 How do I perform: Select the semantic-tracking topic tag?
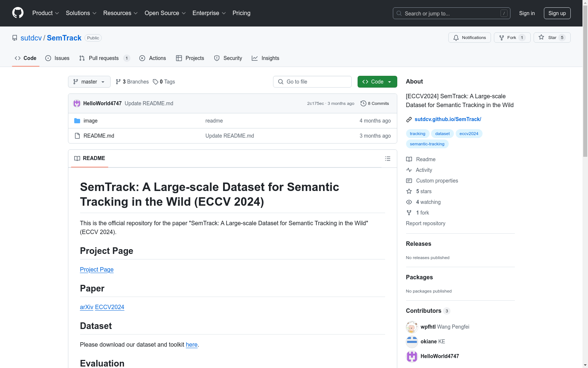pyautogui.click(x=427, y=144)
